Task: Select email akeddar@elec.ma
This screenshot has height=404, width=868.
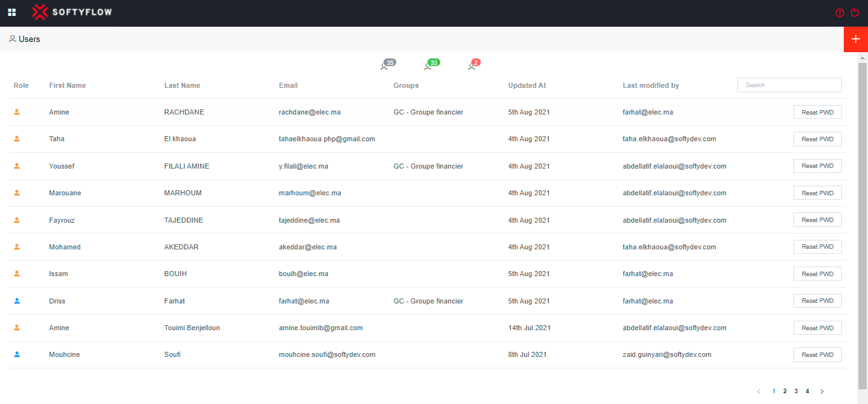Action: (308, 247)
